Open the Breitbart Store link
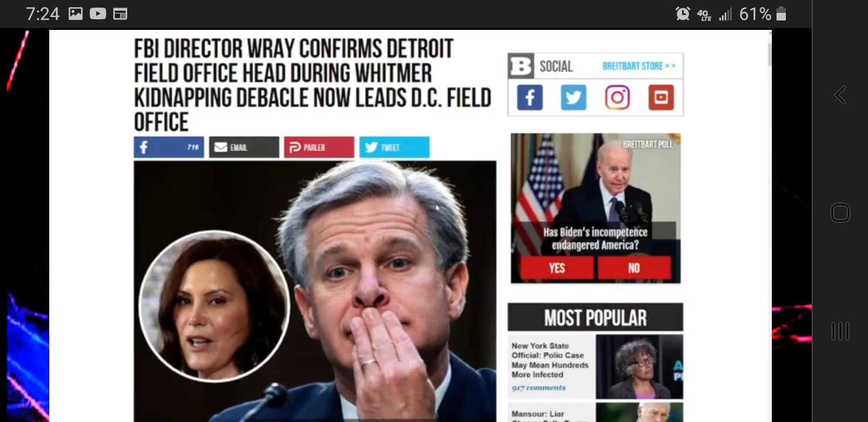The width and height of the screenshot is (868, 422). point(639,66)
